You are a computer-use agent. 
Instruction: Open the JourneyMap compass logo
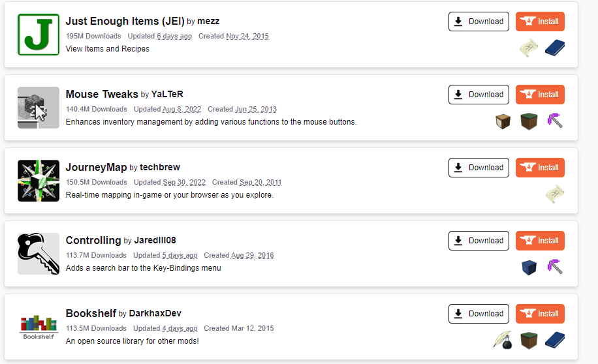39,181
